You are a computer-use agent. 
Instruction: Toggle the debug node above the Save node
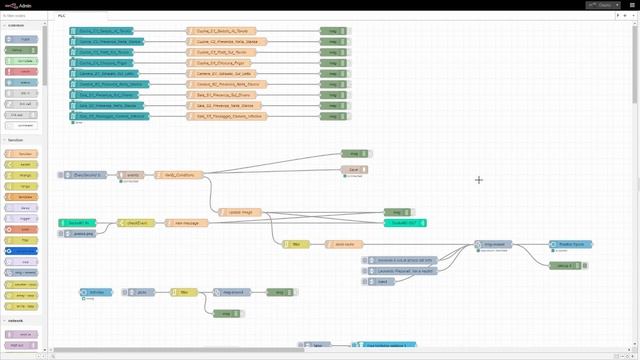370,154
